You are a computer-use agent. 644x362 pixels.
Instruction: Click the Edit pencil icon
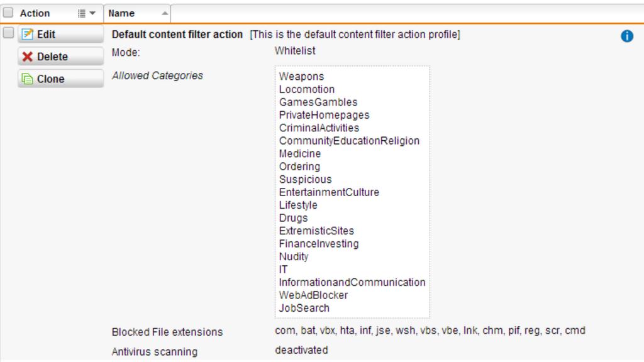[x=27, y=34]
